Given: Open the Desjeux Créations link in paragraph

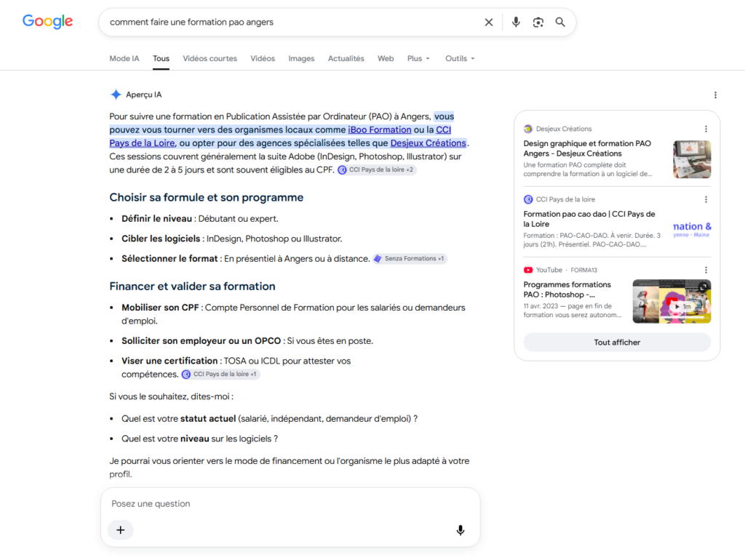Looking at the screenshot, I should 428,143.
